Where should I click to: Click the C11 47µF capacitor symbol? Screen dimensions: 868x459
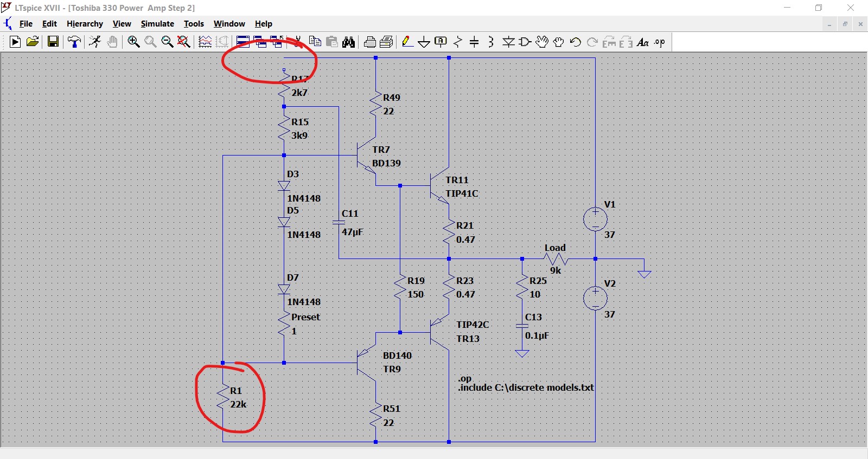pos(339,222)
